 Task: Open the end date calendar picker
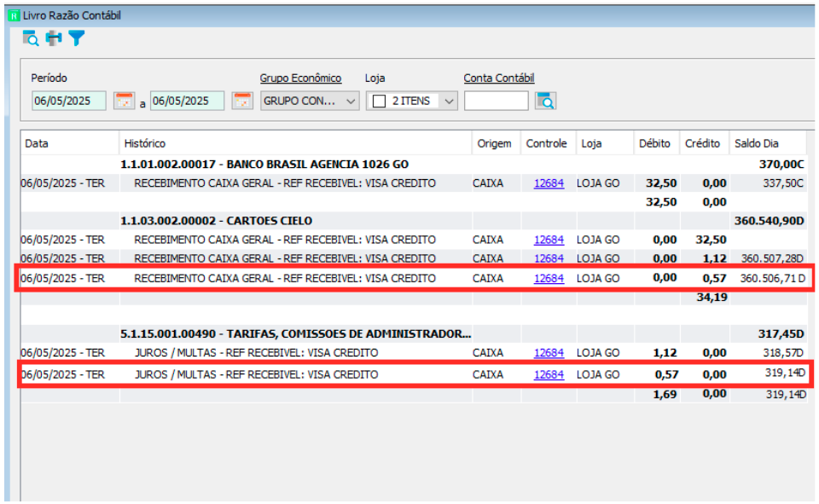point(242,101)
